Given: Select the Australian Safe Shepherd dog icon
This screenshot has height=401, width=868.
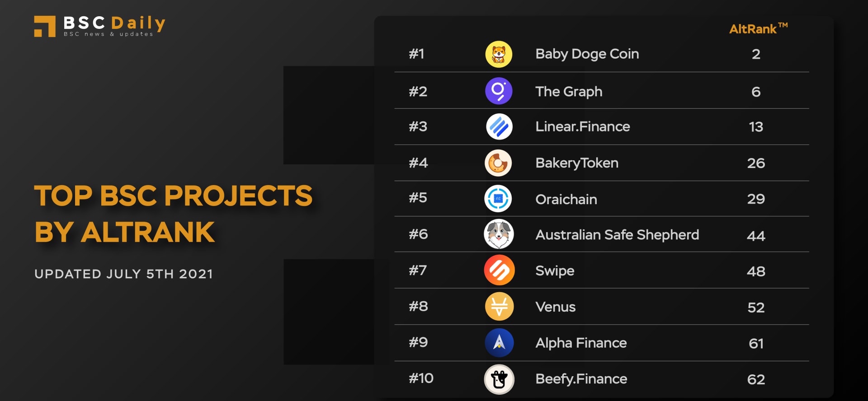Looking at the screenshot, I should tap(499, 234).
